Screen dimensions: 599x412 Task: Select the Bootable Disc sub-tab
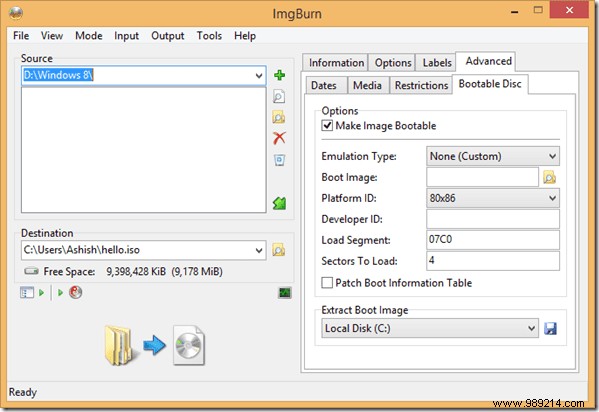490,84
